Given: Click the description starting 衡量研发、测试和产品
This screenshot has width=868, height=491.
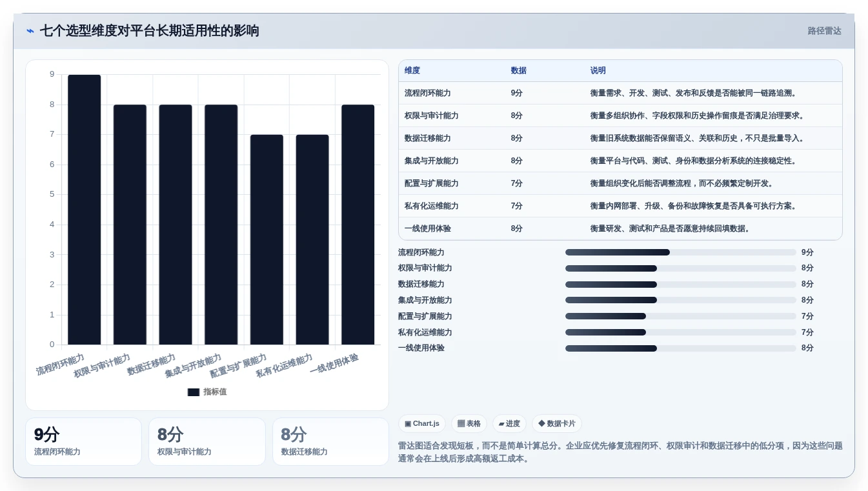Looking at the screenshot, I should (672, 228).
